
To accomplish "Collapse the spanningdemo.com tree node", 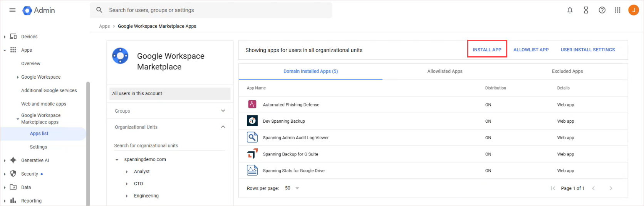I will [x=117, y=159].
